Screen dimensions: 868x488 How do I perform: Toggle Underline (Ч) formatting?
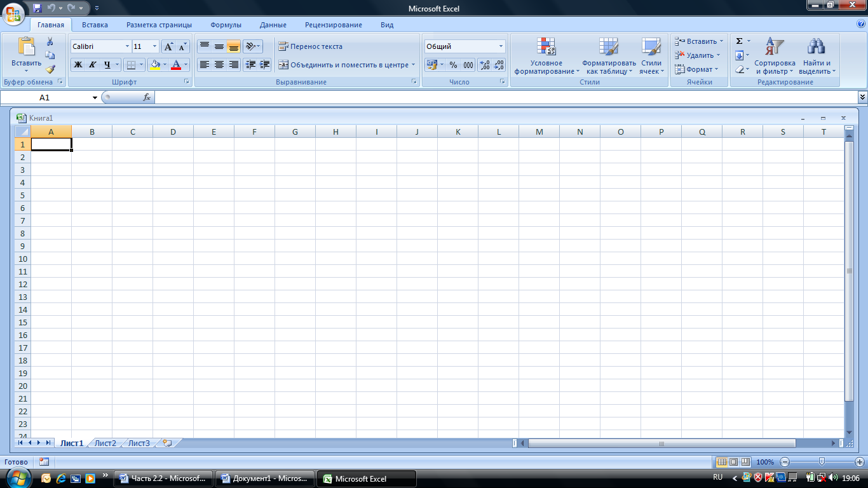(107, 65)
